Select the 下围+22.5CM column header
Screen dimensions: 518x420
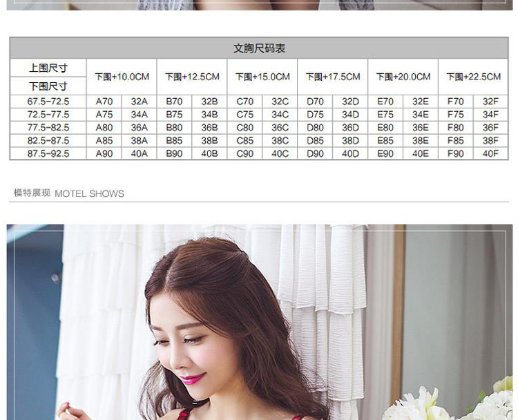pyautogui.click(x=473, y=77)
